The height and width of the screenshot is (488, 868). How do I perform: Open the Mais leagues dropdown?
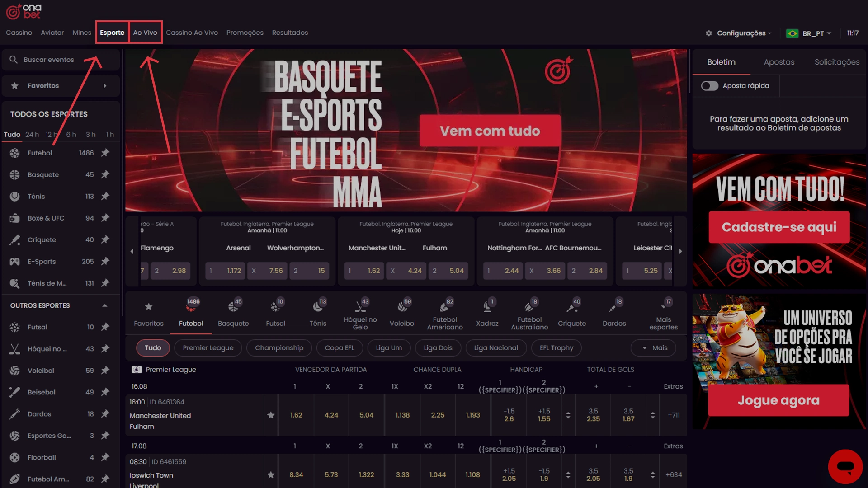(x=653, y=348)
